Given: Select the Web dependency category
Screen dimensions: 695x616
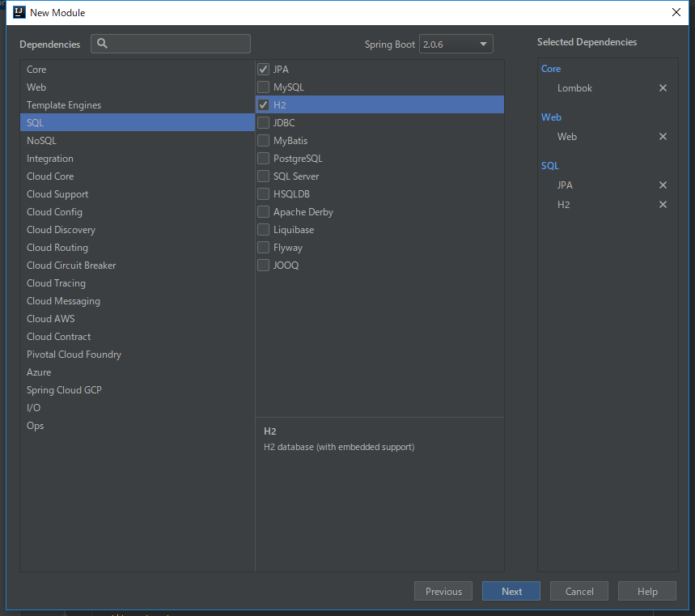Looking at the screenshot, I should (138, 87).
